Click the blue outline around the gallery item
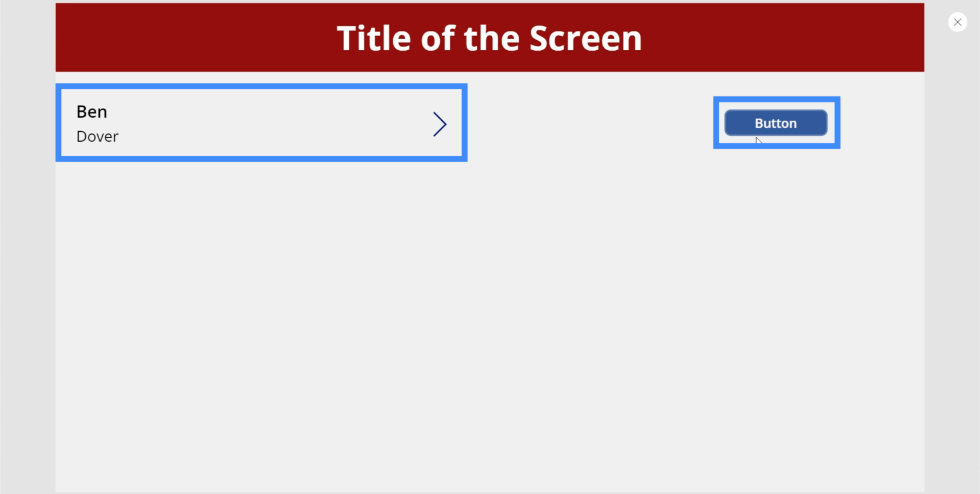The width and height of the screenshot is (980, 494). (261, 86)
